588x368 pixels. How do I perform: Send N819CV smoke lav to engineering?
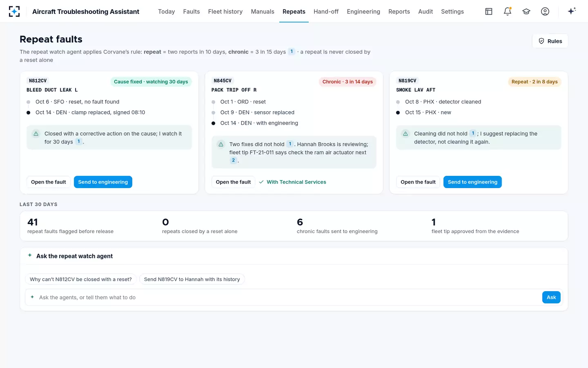click(472, 182)
